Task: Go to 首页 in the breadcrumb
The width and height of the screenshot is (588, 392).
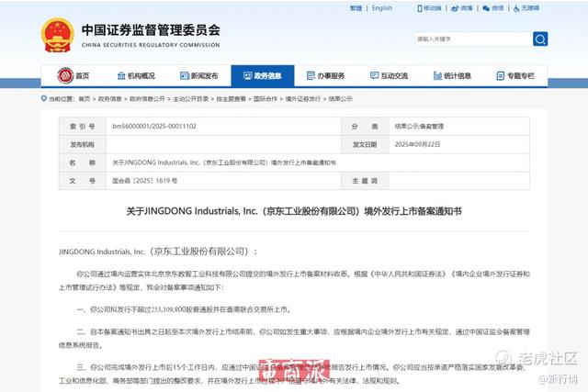Action: tap(85, 99)
